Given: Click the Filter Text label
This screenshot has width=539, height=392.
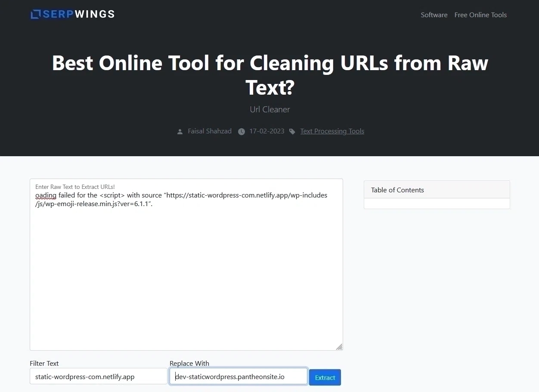Looking at the screenshot, I should pyautogui.click(x=44, y=363).
